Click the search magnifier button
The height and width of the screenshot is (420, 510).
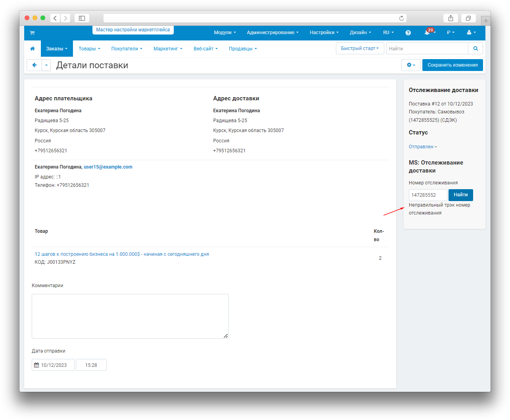tap(475, 48)
